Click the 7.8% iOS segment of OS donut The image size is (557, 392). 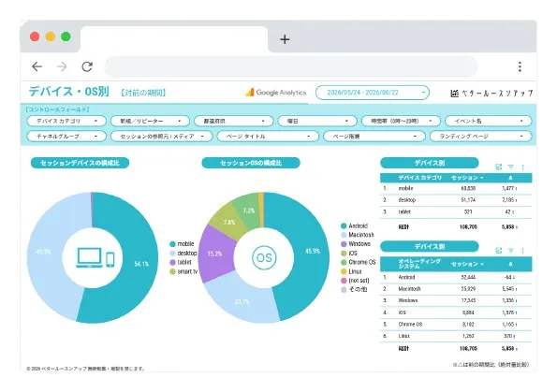[229, 223]
